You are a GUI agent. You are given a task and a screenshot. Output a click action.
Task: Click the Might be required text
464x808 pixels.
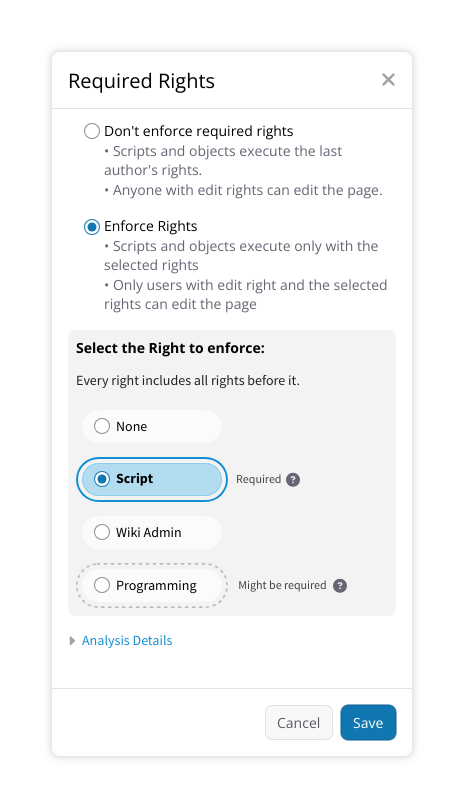tap(282, 585)
